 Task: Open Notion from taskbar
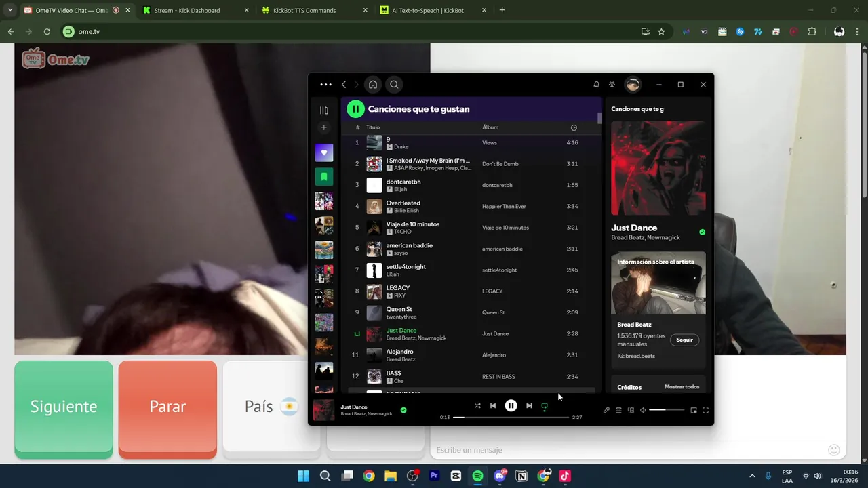(521, 476)
